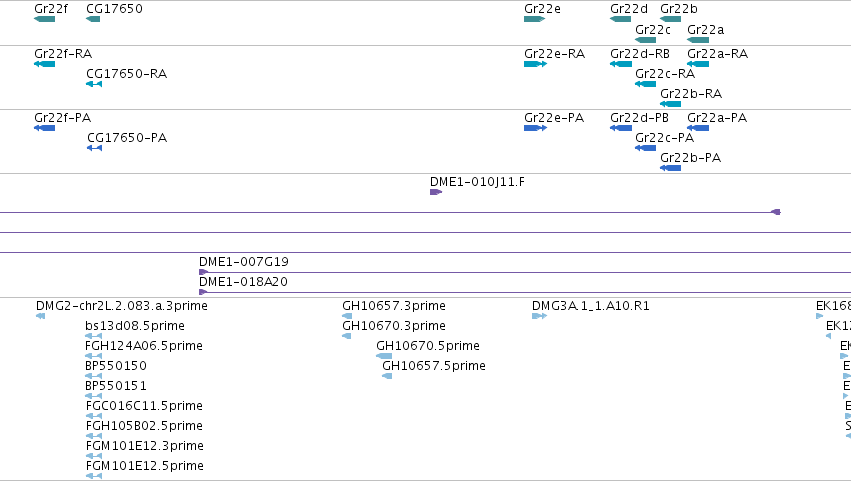Image resolution: width=851 pixels, height=481 pixels.
Task: Select the Gr22c-RA transcript glyph
Action: (x=645, y=84)
